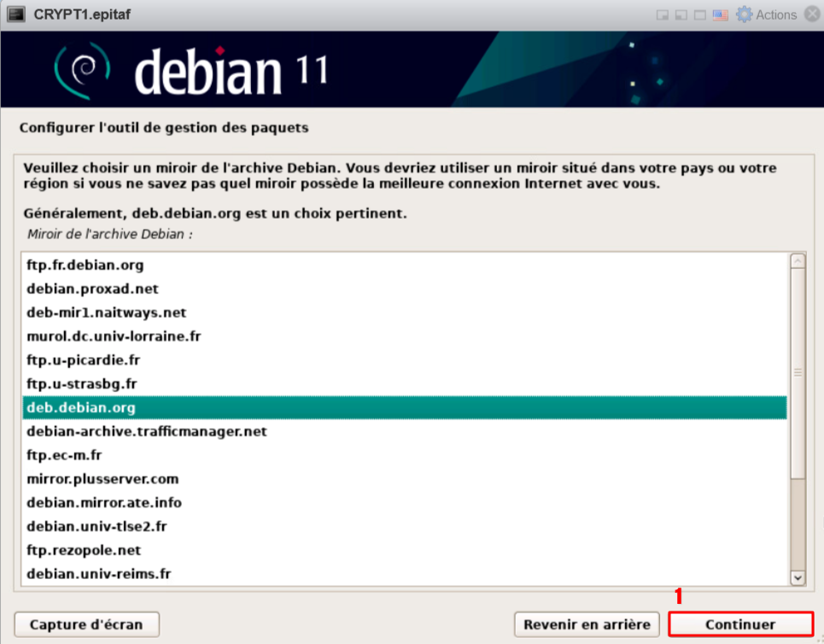
Task: Select ftp.fr.debian.org mirror
Action: [x=85, y=265]
